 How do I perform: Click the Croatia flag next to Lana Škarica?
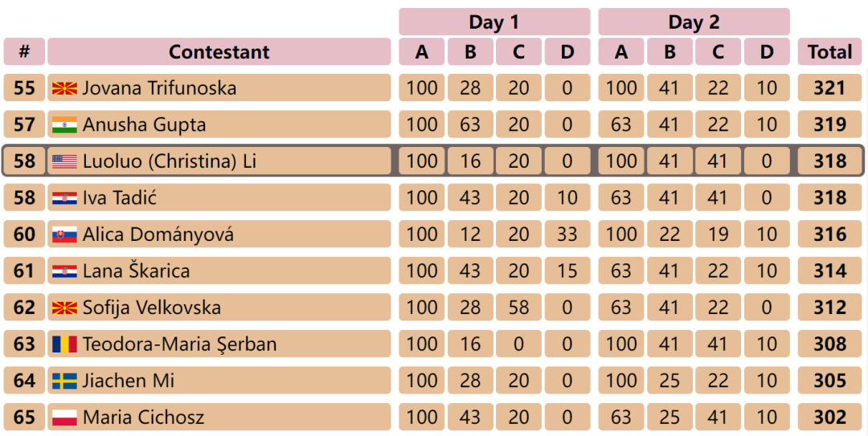coord(64,271)
